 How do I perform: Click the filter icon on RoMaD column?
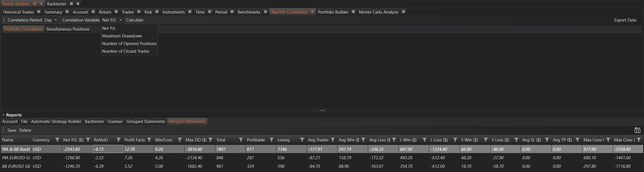118,140
